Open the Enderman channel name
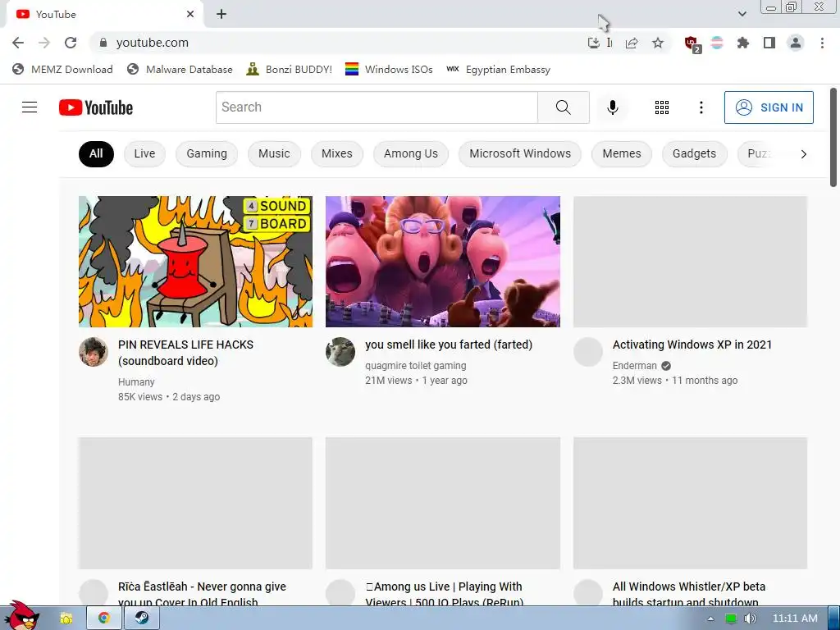This screenshot has height=630, width=840. (x=635, y=365)
